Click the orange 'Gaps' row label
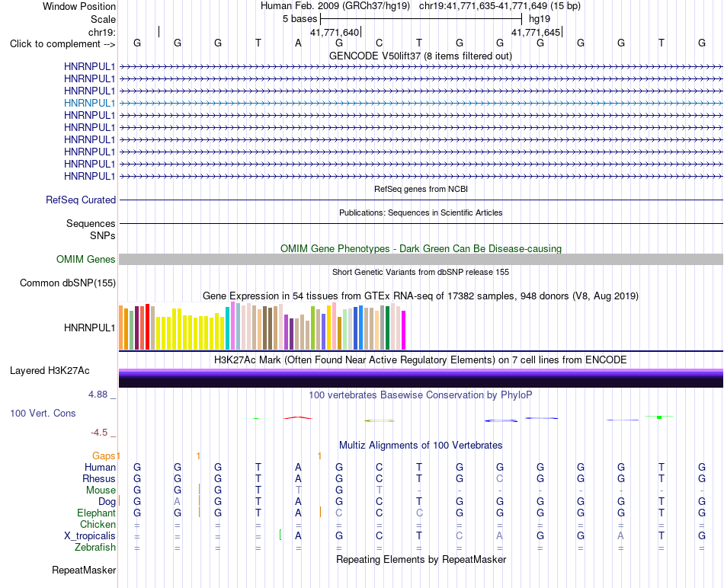This screenshot has height=588, width=724. click(x=104, y=456)
